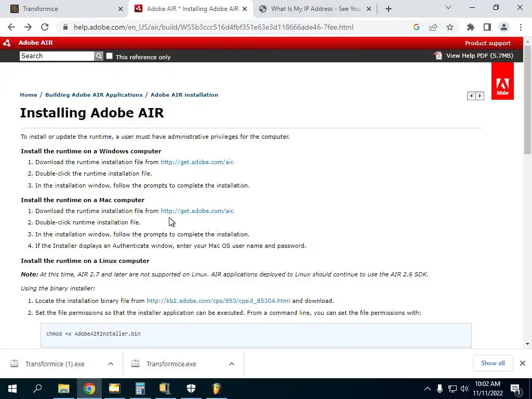Close the downloads bar
This screenshot has height=399, width=532.
tap(523, 363)
